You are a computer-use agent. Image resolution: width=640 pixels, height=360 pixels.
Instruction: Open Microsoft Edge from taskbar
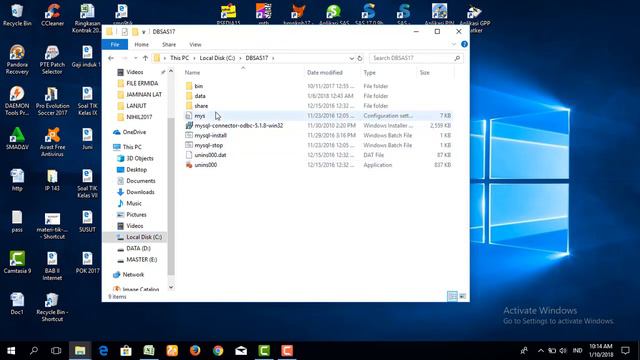(x=103, y=351)
